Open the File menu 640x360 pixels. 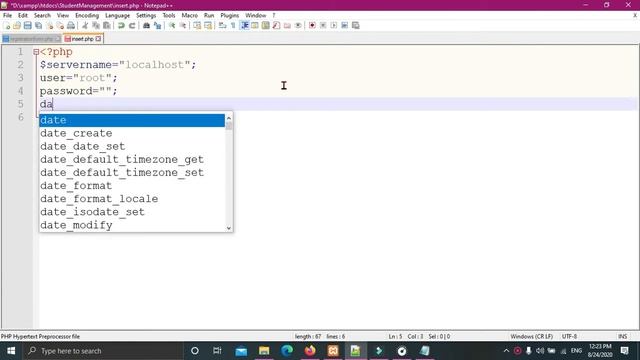pyautogui.click(x=7, y=15)
